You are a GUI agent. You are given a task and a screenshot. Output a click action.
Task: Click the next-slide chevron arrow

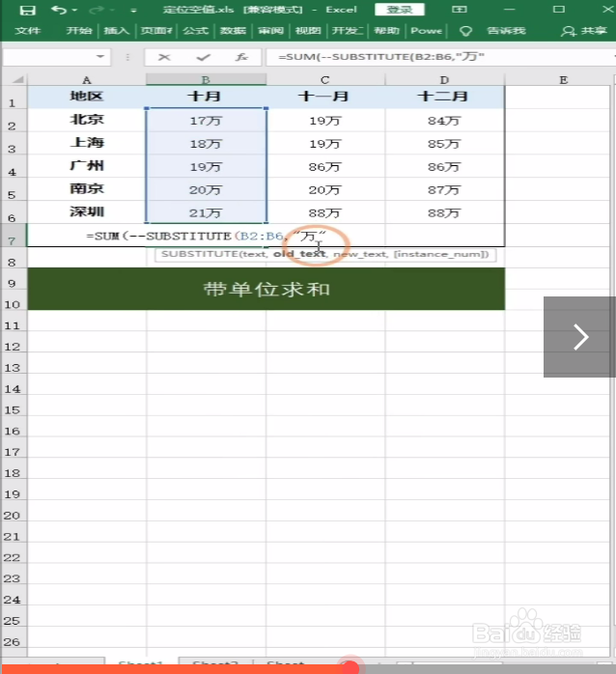click(580, 337)
